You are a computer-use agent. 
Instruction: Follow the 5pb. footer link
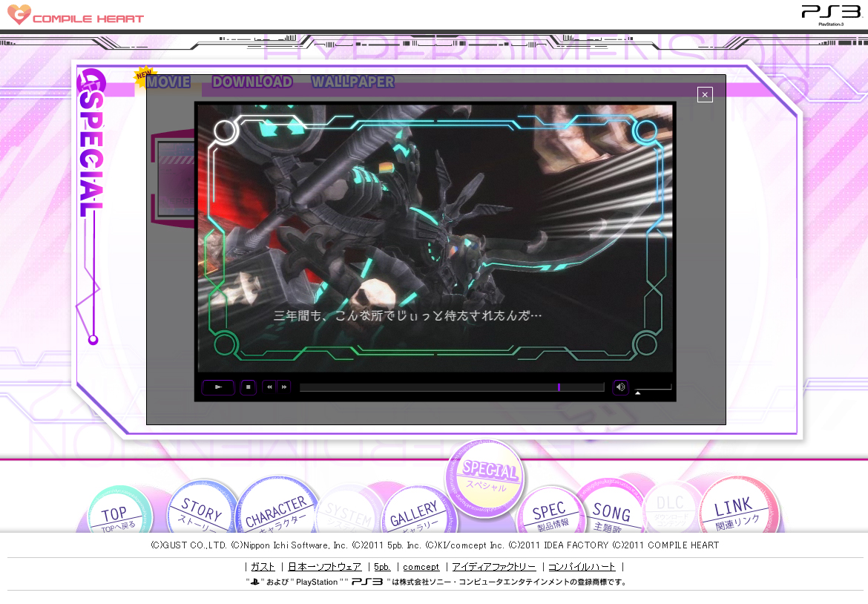(x=383, y=567)
